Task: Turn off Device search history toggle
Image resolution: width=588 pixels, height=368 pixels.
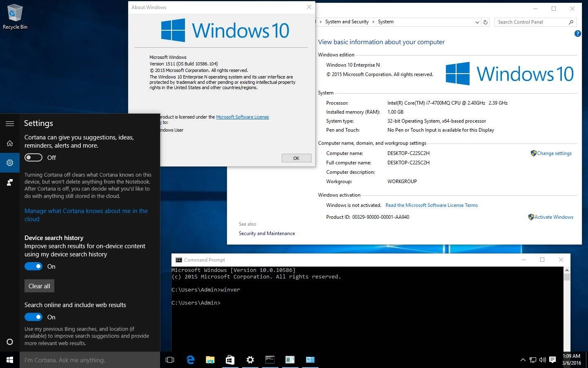Action: coord(33,266)
